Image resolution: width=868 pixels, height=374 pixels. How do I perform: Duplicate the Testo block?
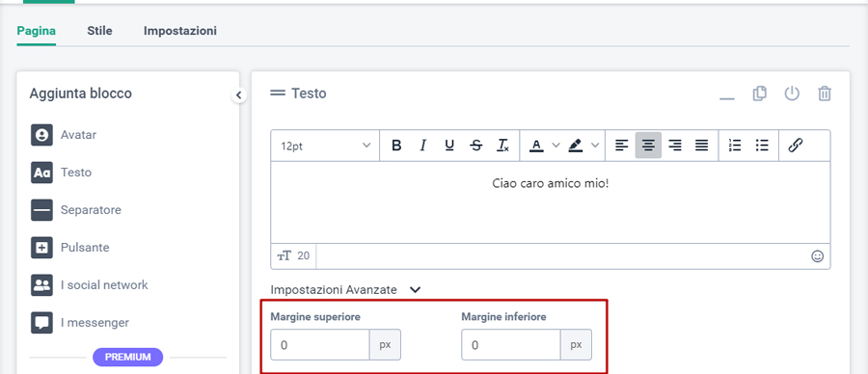(760, 93)
